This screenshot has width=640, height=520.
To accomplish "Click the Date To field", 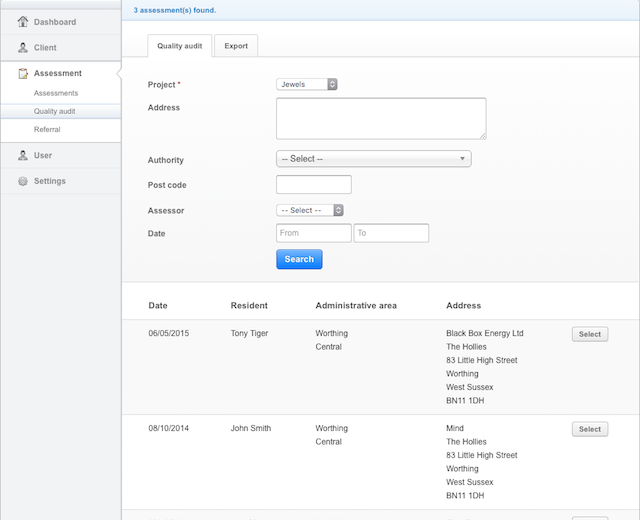I will 391,233.
